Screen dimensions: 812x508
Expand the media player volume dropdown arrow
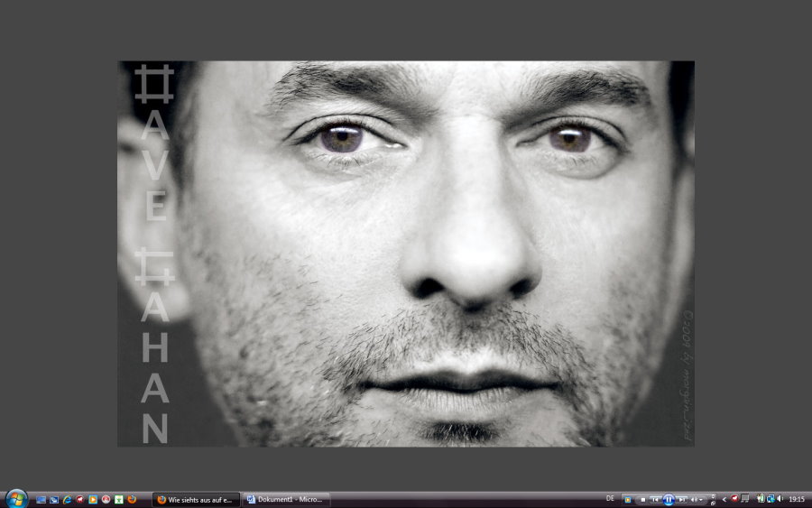(701, 499)
